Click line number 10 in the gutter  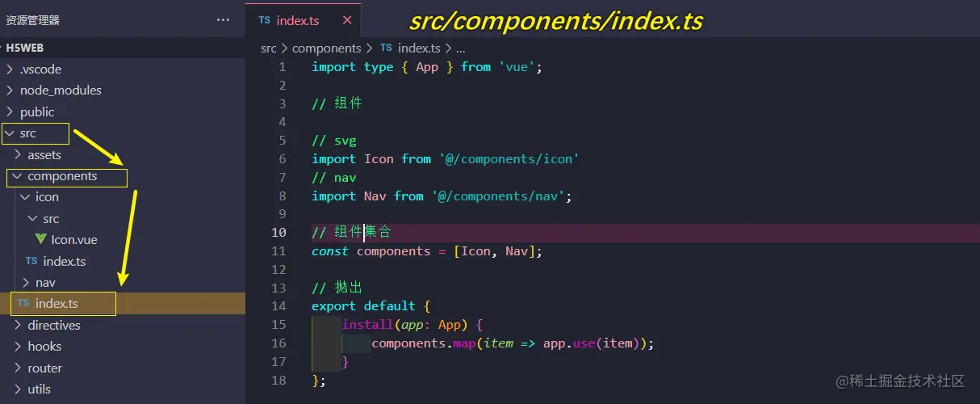coord(279,233)
